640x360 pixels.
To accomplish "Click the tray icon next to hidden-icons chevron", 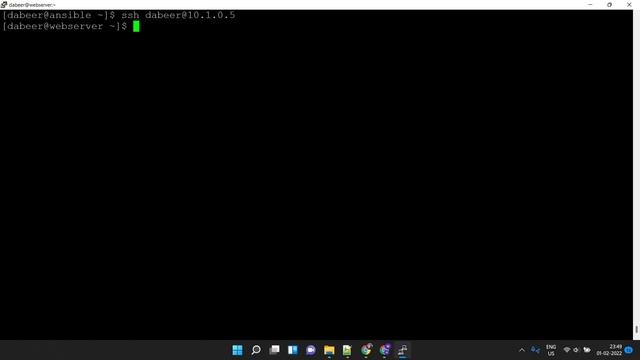I will [x=535, y=350].
